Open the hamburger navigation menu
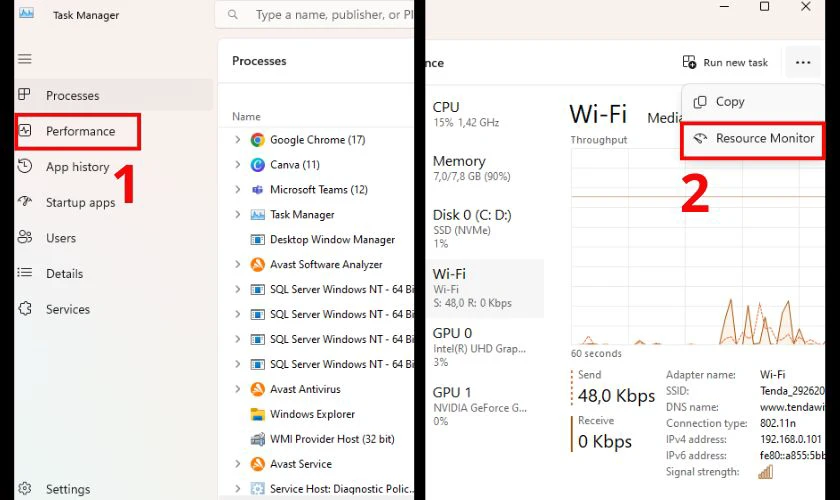840x500 pixels. point(25,60)
